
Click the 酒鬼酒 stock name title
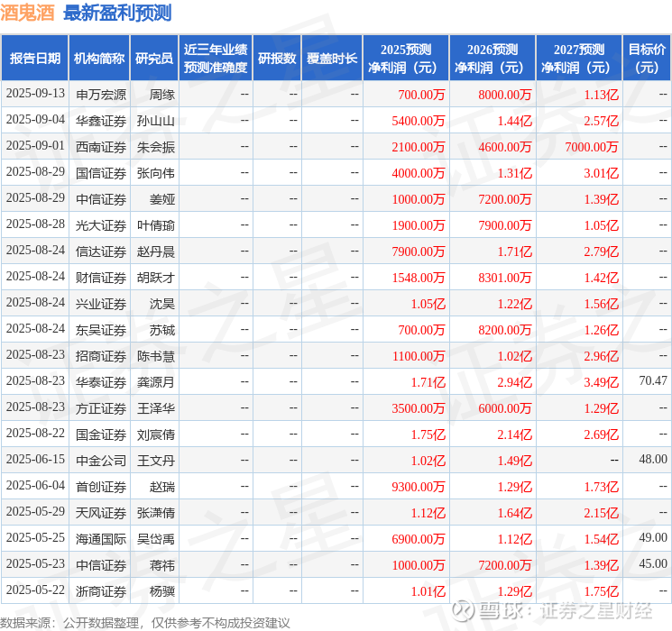(27, 13)
